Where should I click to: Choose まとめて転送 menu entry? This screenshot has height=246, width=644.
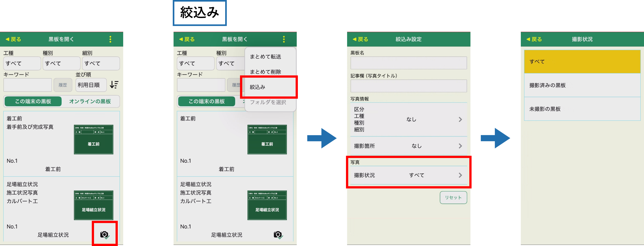[x=266, y=57]
